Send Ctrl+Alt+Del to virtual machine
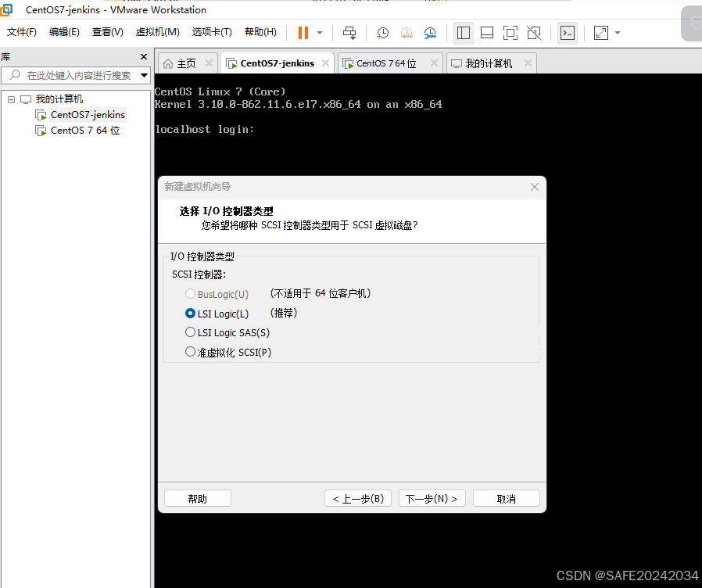Viewport: 702px width, 588px height. (349, 33)
